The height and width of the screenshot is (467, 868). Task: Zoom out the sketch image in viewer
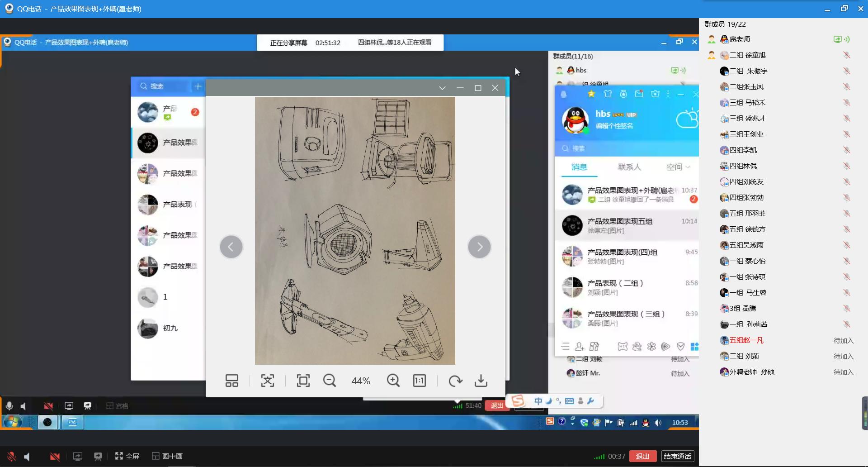pos(329,381)
